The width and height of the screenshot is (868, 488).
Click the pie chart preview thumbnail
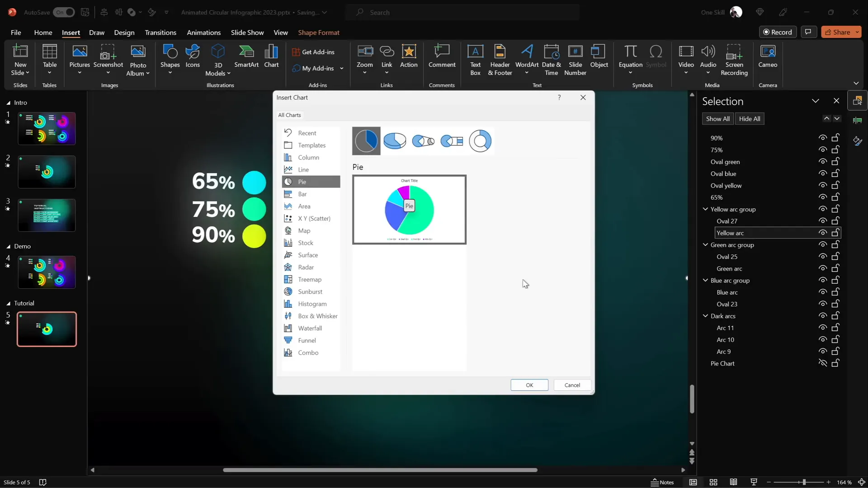[409, 210]
